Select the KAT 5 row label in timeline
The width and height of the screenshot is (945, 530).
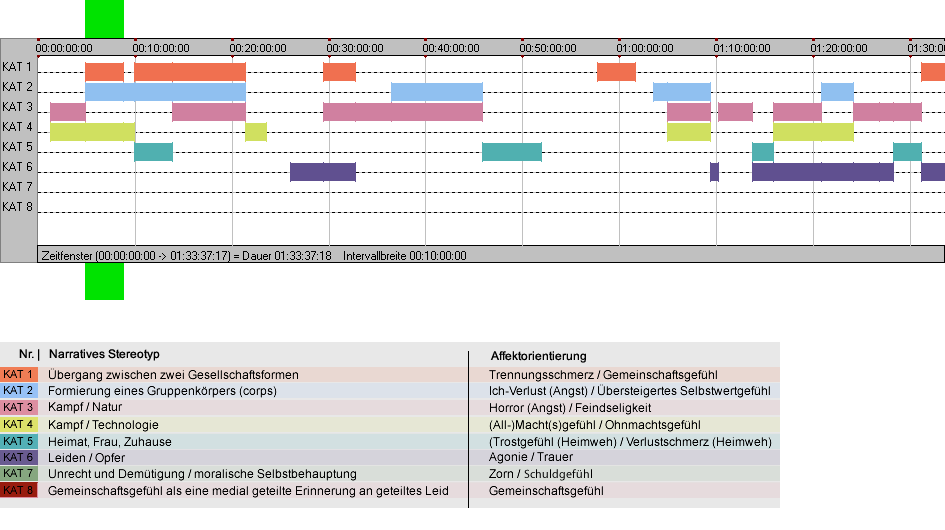[x=17, y=147]
